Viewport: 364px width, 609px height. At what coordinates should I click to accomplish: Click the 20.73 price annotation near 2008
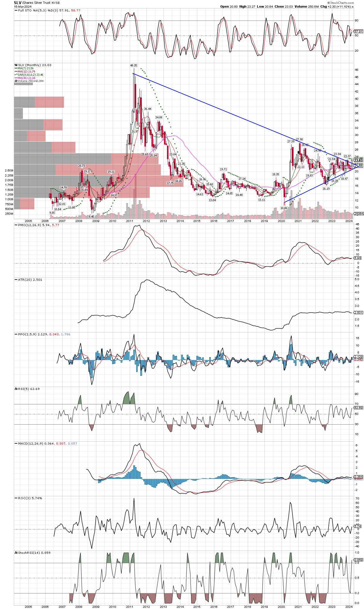(81, 166)
